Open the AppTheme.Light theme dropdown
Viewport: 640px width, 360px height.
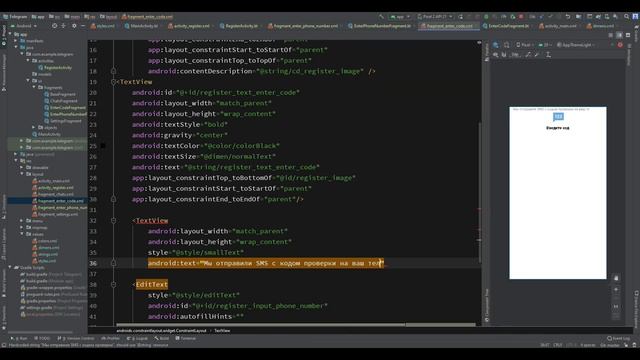click(x=576, y=45)
